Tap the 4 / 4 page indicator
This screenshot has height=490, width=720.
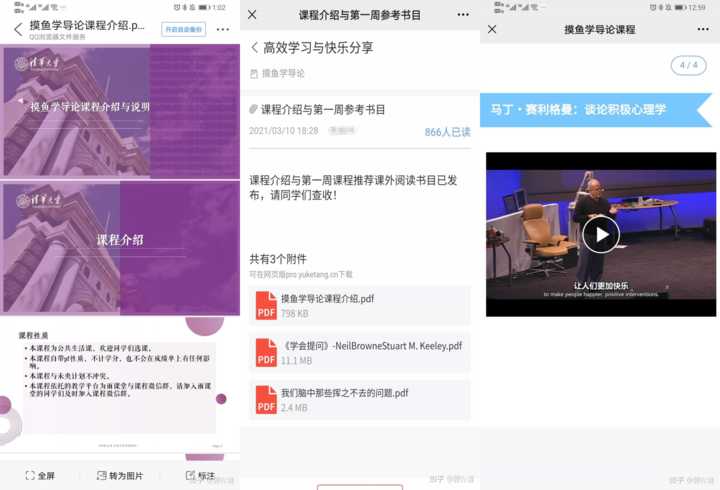(x=688, y=65)
